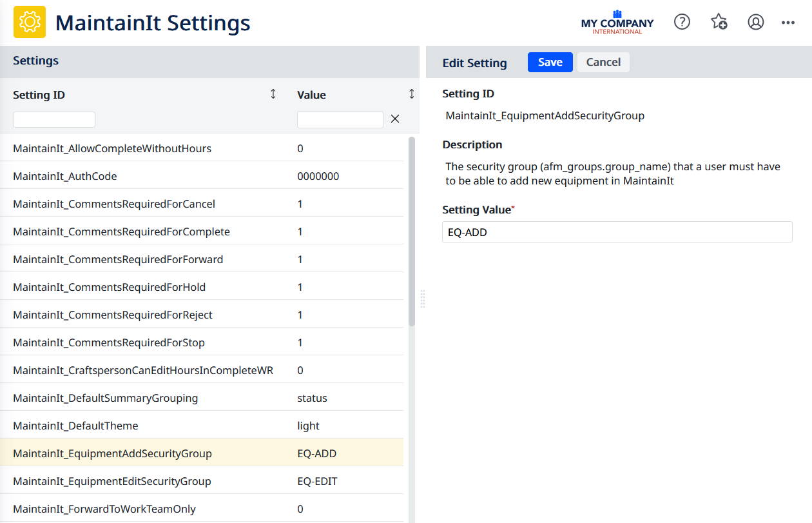Select the MaintainIt_DefaultTheme setting row

coord(75,426)
